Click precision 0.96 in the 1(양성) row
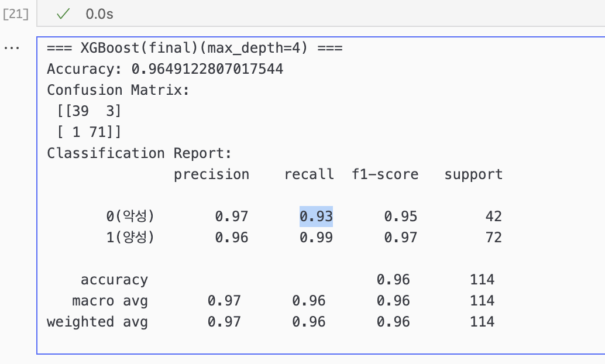 point(232,238)
